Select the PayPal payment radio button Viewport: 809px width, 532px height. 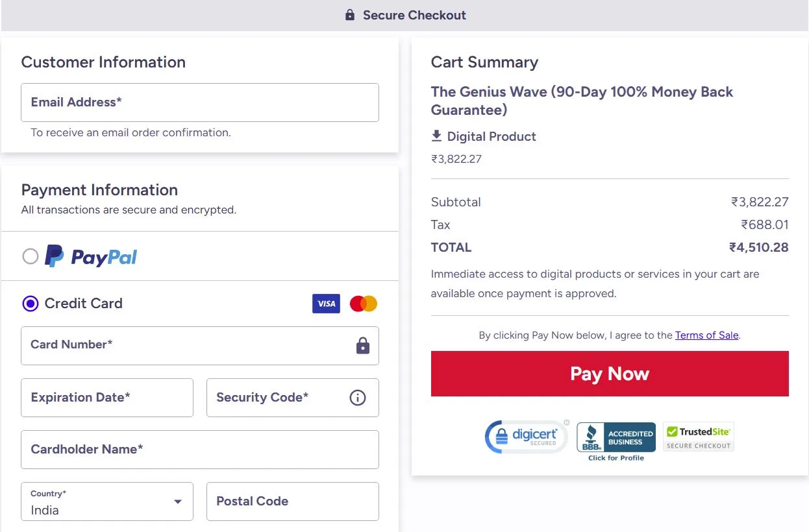click(31, 257)
